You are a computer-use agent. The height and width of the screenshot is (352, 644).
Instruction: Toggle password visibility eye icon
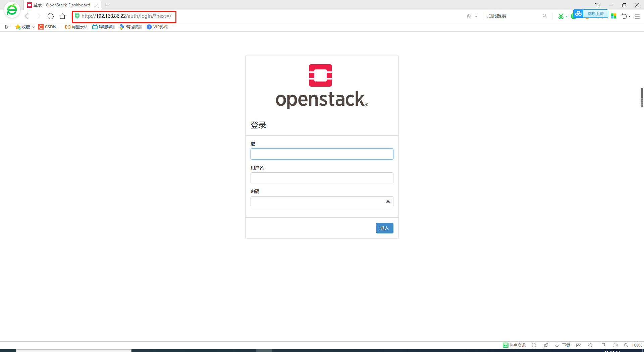pos(388,202)
